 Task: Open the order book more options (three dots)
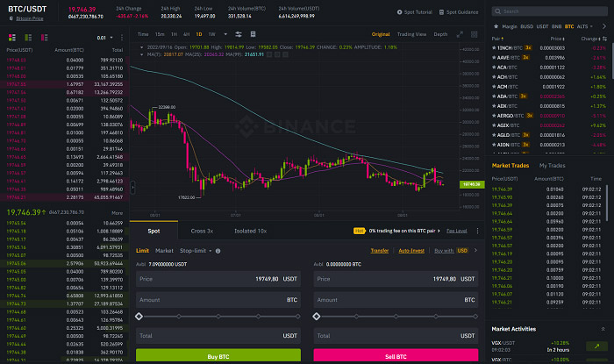122,38
